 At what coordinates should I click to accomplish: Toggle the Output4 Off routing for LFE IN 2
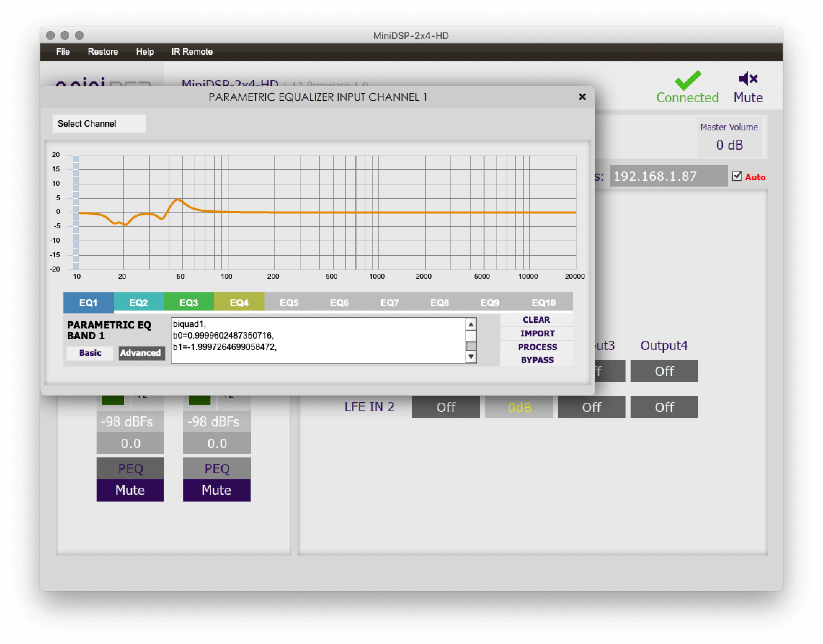coord(664,407)
